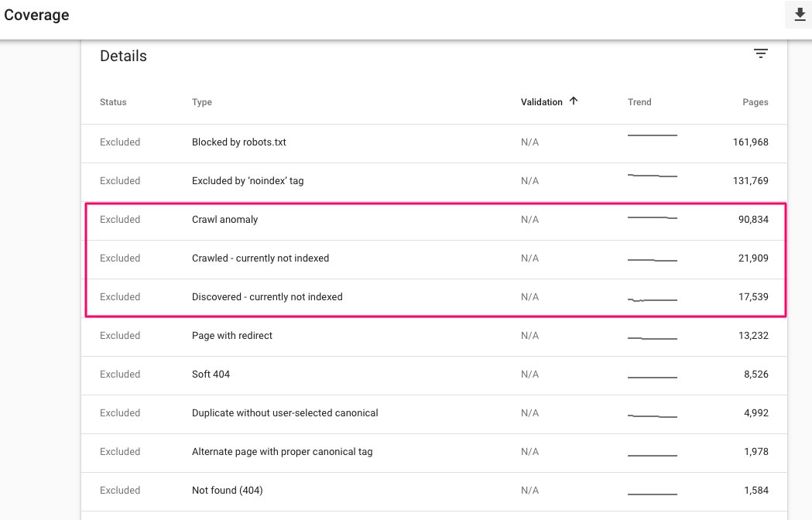Click page count 131,769
Viewport: 812px width, 520px height.
[x=750, y=181]
